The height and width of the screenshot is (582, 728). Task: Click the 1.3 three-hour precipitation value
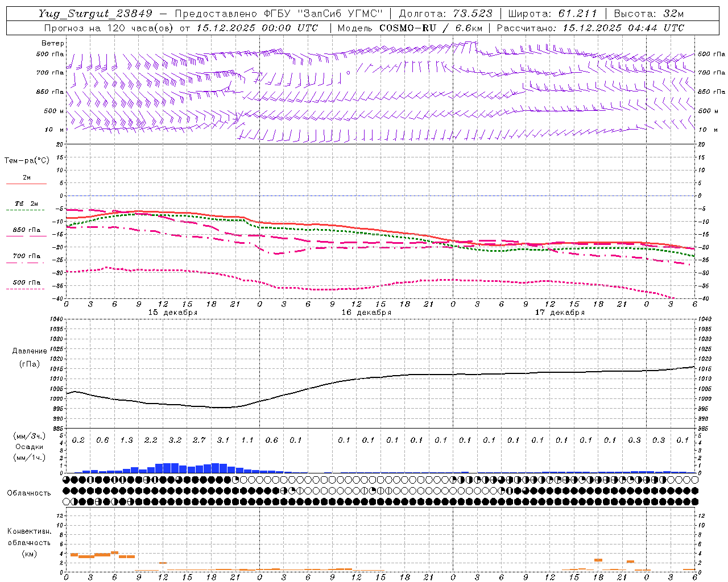[x=127, y=440]
